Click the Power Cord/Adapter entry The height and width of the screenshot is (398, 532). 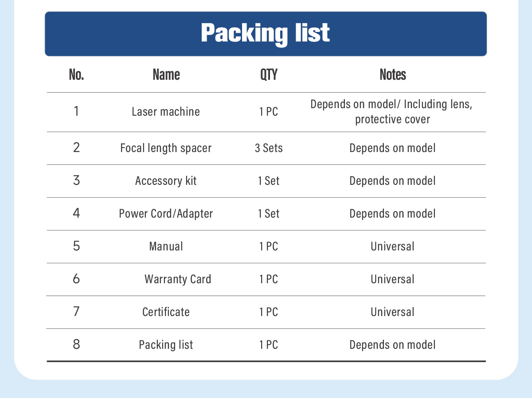(x=166, y=214)
